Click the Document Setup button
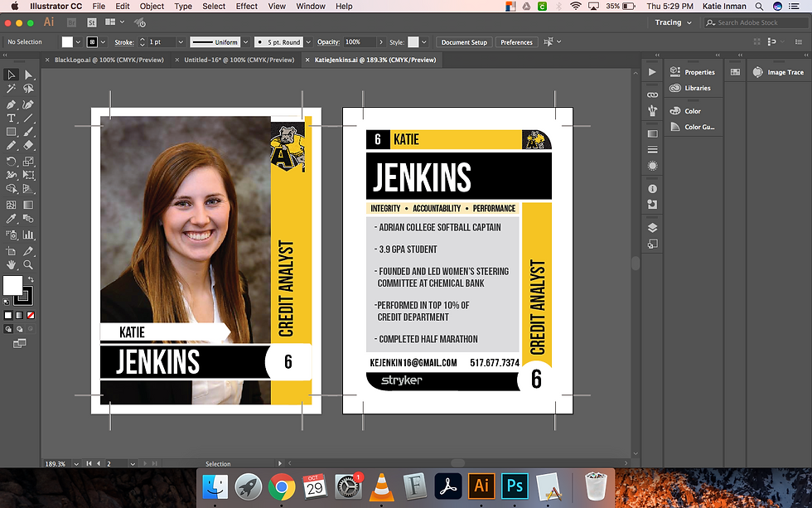Viewport: 812px width, 508px height. [x=464, y=42]
